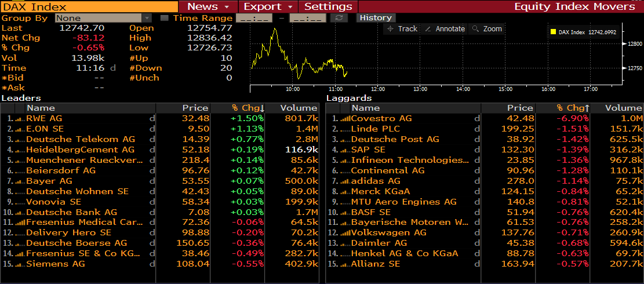Click the bar-chart icon beside adidas AG
This screenshot has height=284, width=644.
click(x=345, y=181)
